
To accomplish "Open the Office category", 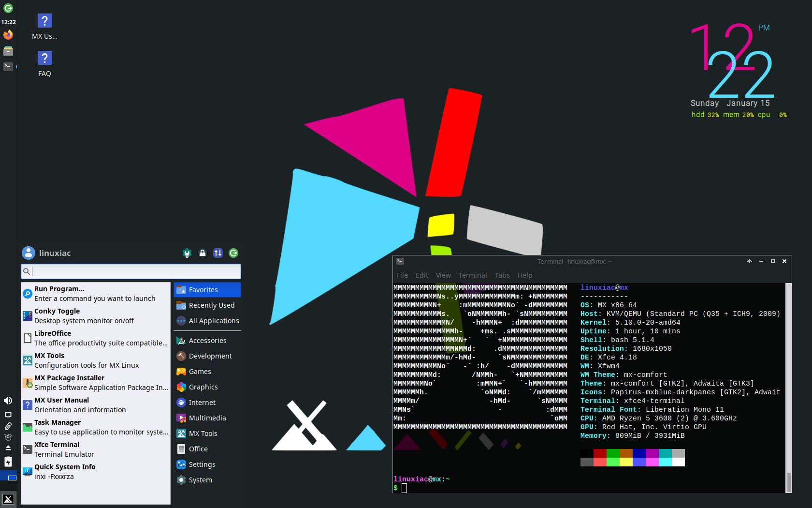I will click(207, 449).
